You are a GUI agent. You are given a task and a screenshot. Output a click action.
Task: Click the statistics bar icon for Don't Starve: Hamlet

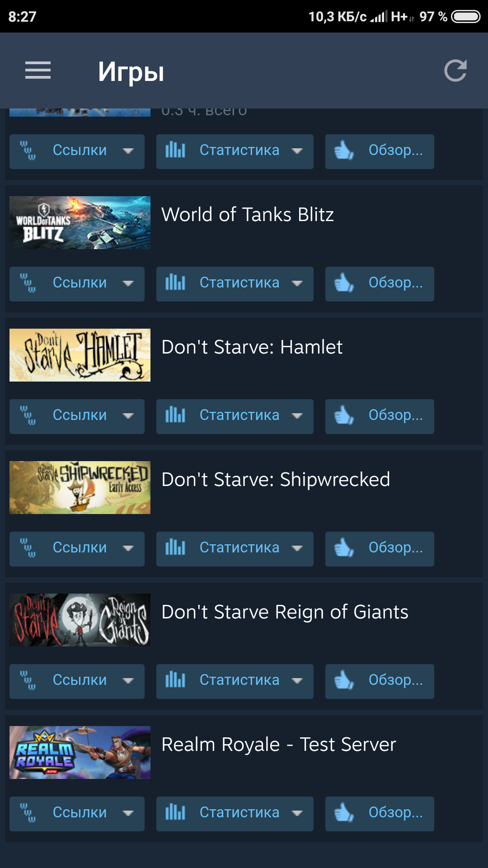(175, 415)
